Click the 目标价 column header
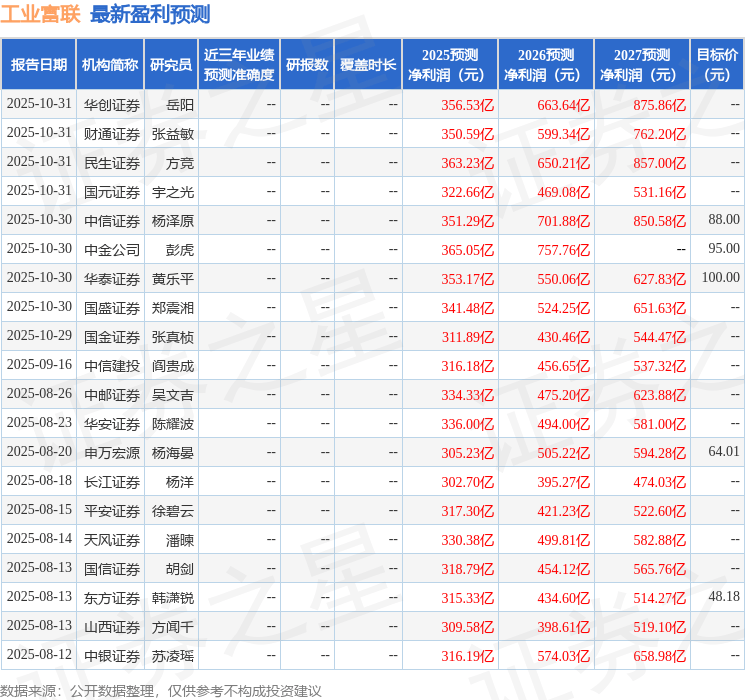This screenshot has height=700, width=745. (x=717, y=65)
